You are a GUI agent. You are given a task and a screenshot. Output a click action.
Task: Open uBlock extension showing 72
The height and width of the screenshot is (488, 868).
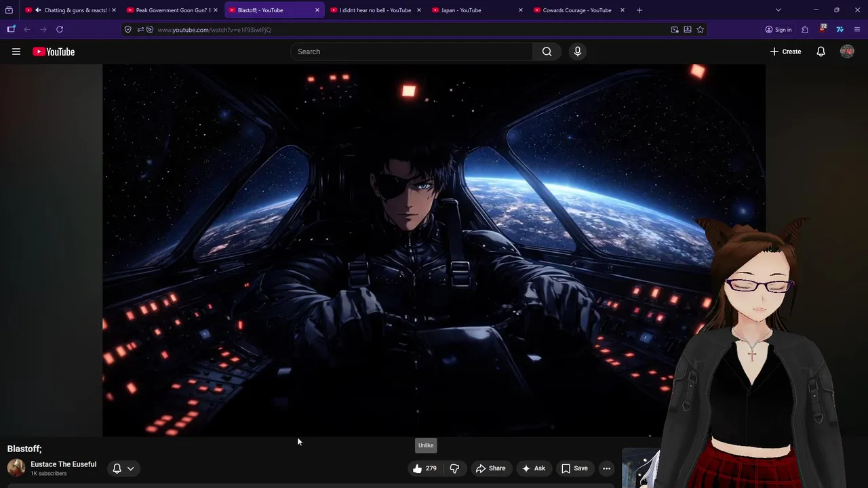click(x=823, y=29)
